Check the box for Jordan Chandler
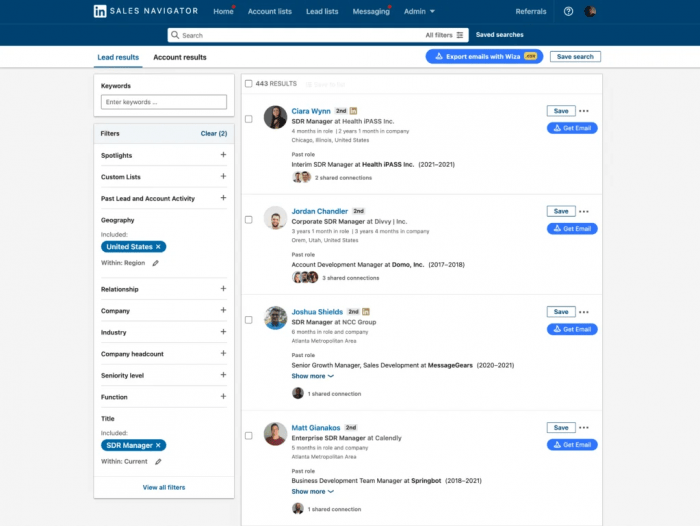This screenshot has width=700, height=526. [x=249, y=220]
